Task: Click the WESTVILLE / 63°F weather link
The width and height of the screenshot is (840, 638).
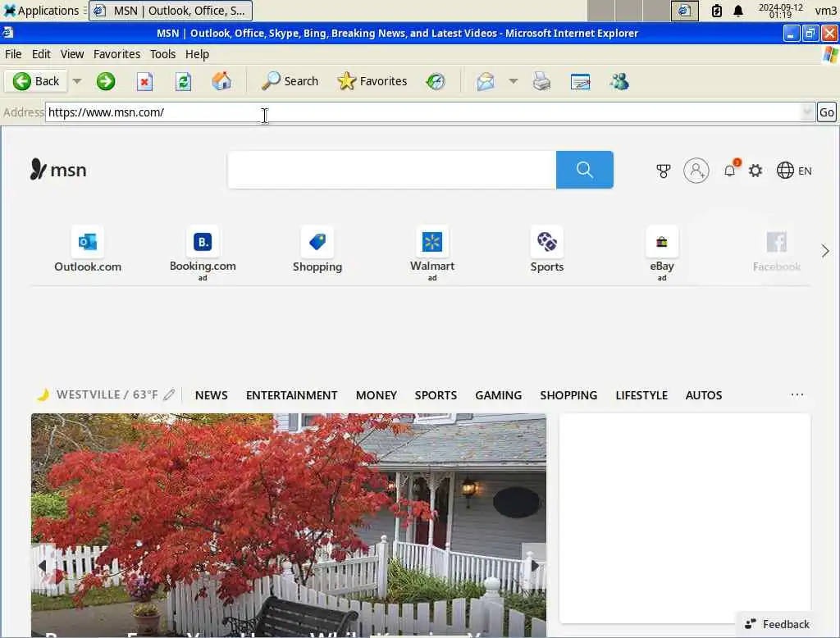Action: 98,394
